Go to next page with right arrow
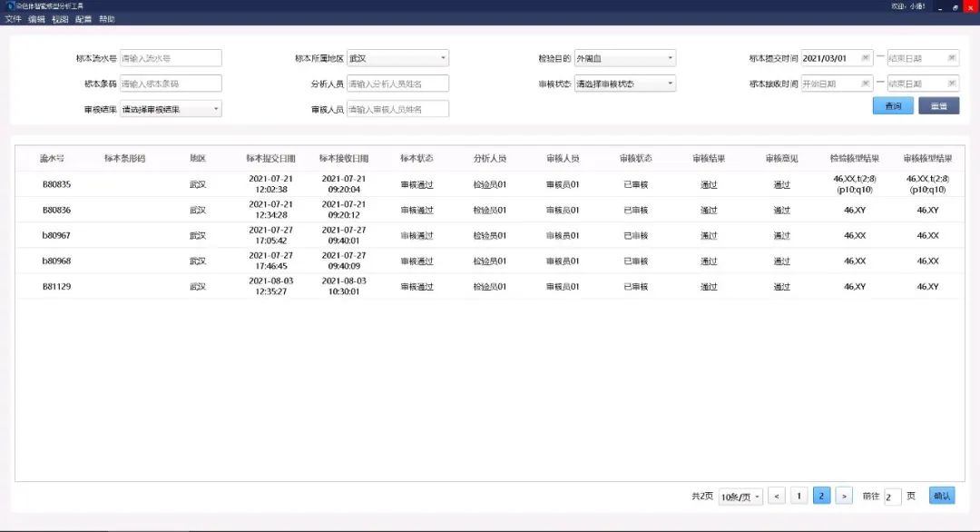 click(x=844, y=496)
